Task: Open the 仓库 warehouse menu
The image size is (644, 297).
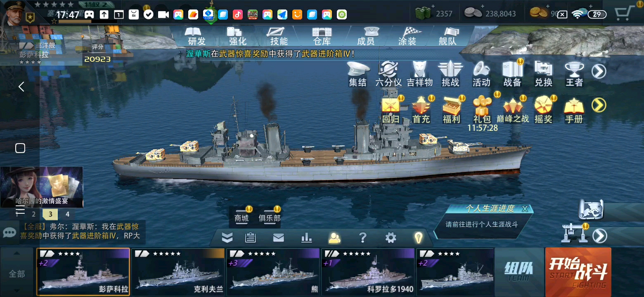Action: pos(322,36)
